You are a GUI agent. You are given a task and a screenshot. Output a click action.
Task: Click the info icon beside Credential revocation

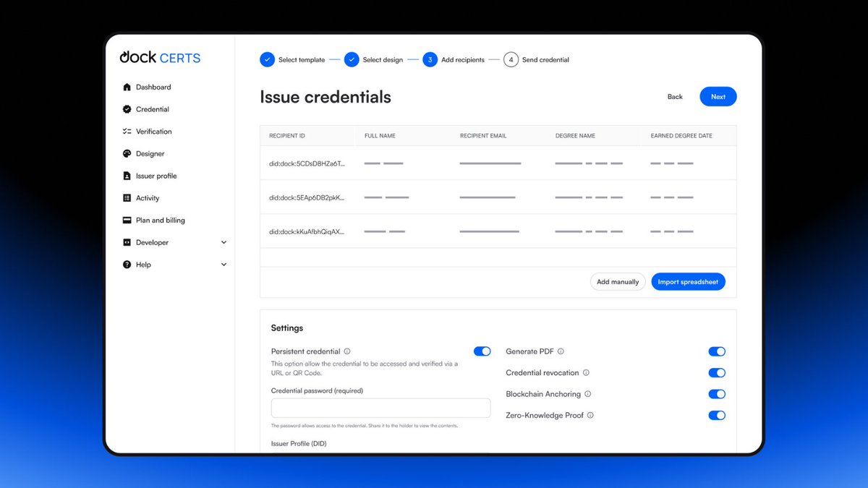tap(586, 373)
